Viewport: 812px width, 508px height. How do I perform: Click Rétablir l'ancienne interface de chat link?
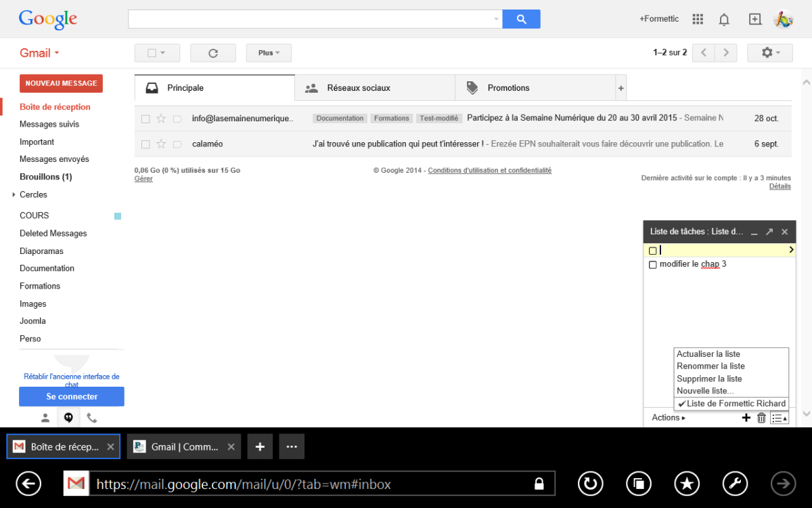tap(72, 381)
